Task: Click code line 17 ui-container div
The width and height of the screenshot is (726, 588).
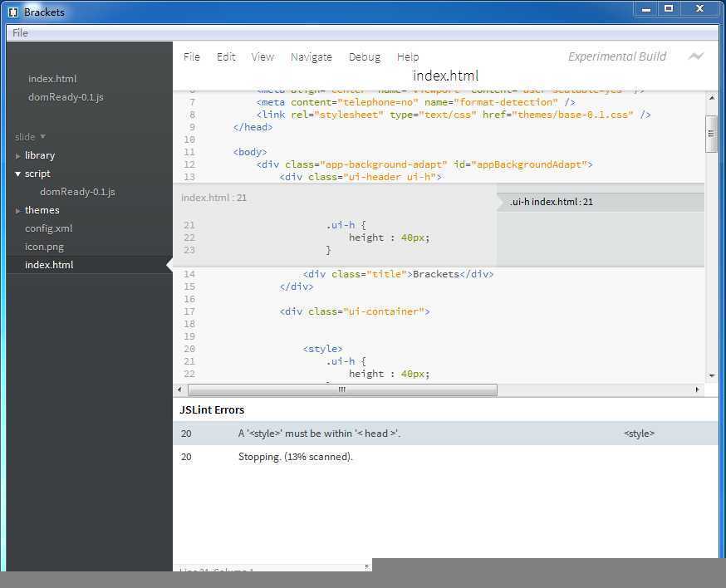Action: (355, 311)
